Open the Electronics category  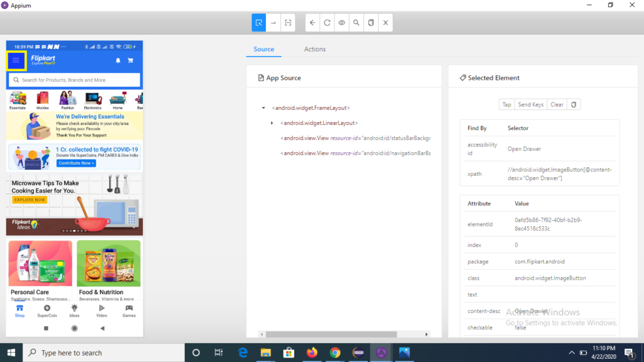click(93, 101)
